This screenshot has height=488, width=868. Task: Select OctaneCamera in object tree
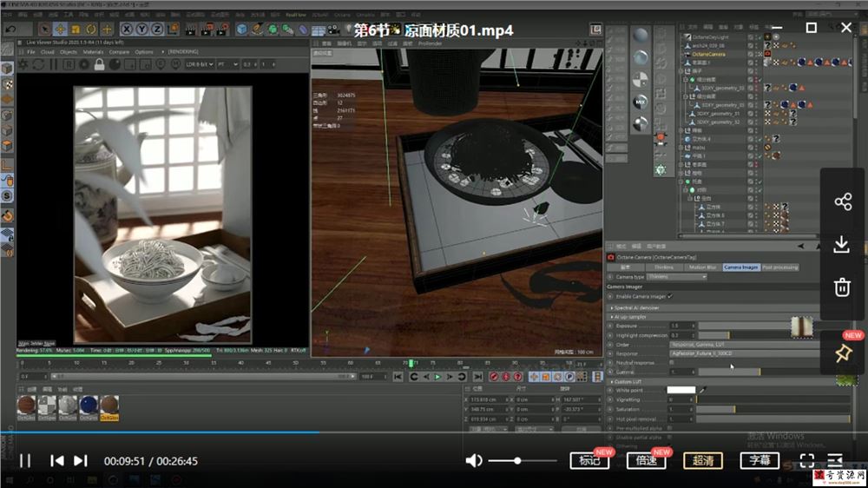[x=708, y=55]
